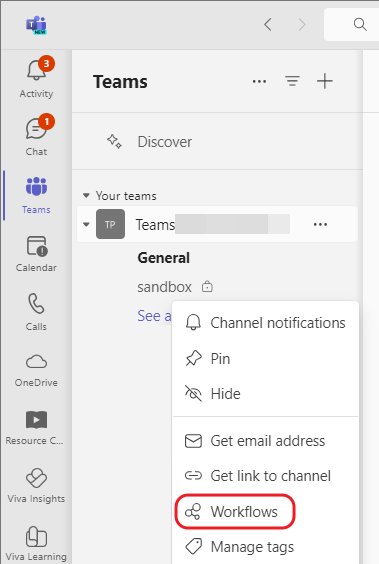Open the Chat section

(36, 136)
